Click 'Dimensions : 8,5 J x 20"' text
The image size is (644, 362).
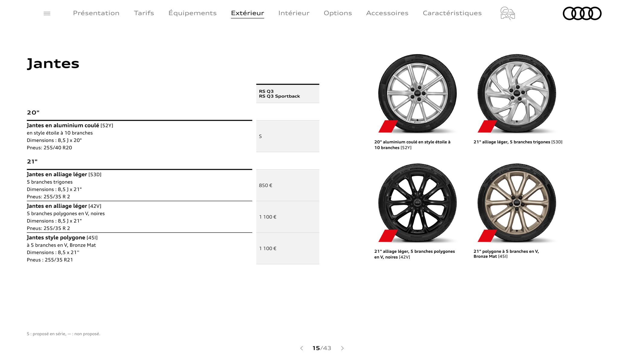(54, 140)
